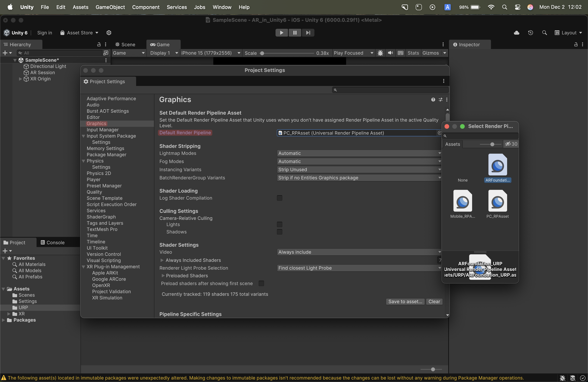Viewport: 588px width, 382px height.
Task: Open the Graphics settings help icon
Action: (433, 100)
